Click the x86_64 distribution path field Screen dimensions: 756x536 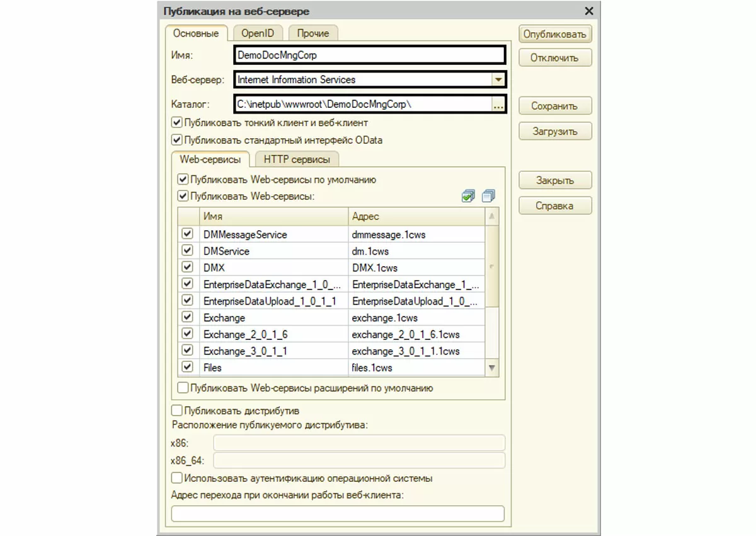(359, 460)
